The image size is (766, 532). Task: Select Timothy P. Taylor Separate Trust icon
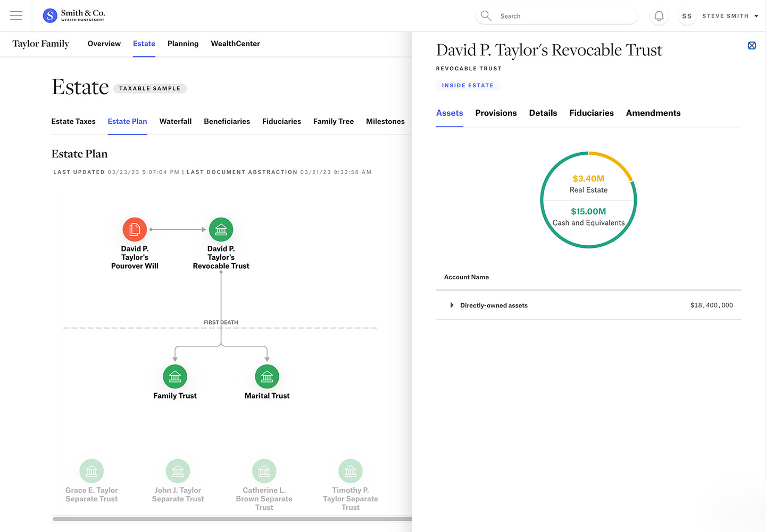coord(351,471)
